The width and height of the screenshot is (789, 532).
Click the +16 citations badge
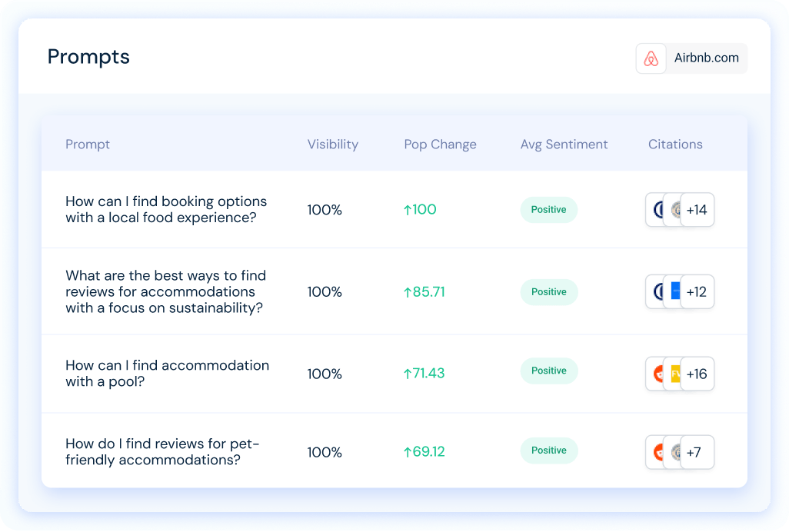point(697,374)
